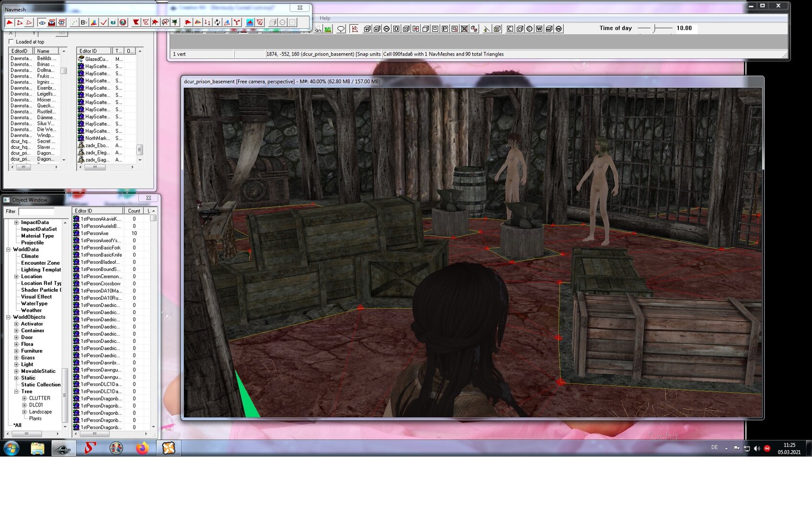
Task: Collapse the Tree node in Object Window
Action: 16,392
